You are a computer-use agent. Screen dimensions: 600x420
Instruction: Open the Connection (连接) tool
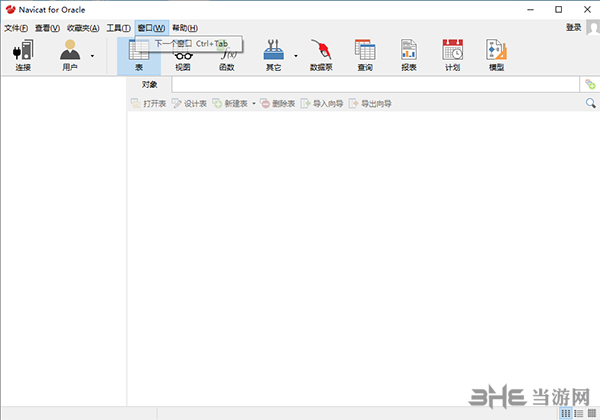tap(23, 55)
